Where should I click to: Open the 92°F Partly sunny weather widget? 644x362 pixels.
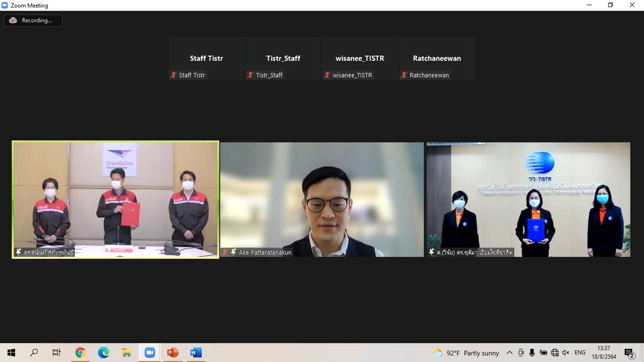click(466, 353)
